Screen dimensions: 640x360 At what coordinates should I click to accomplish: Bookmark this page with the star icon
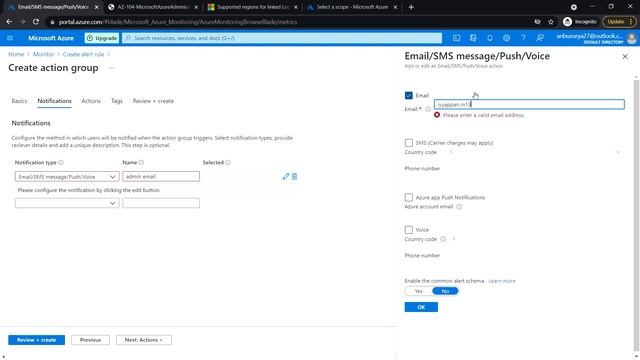[x=551, y=22]
